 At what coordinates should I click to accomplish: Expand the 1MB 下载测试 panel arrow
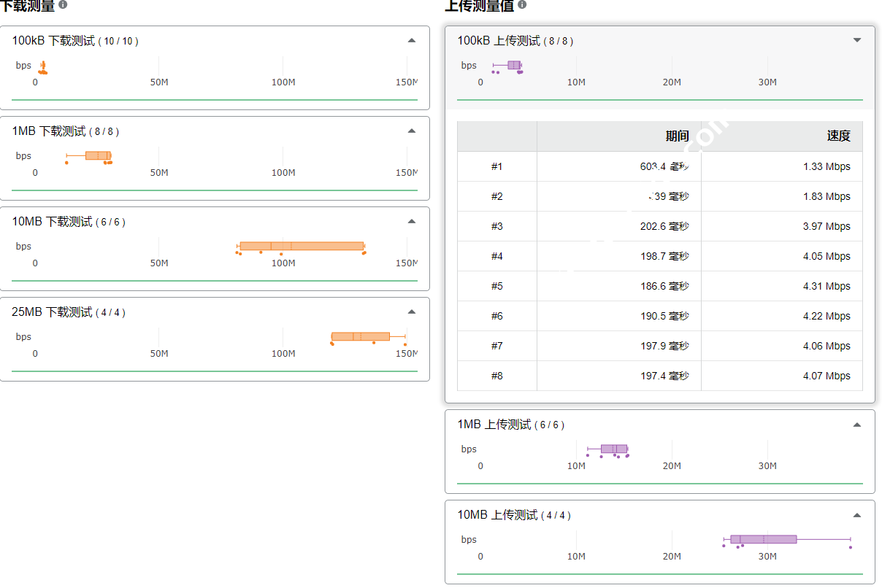412,131
